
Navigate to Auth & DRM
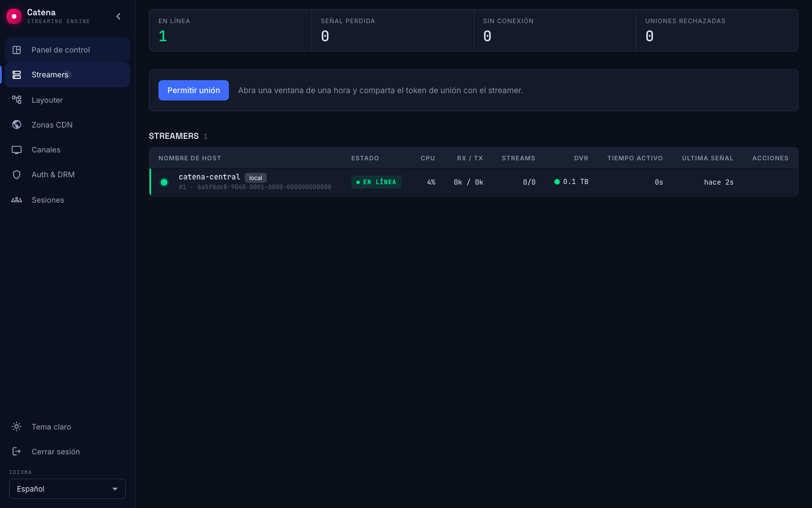click(x=67, y=174)
